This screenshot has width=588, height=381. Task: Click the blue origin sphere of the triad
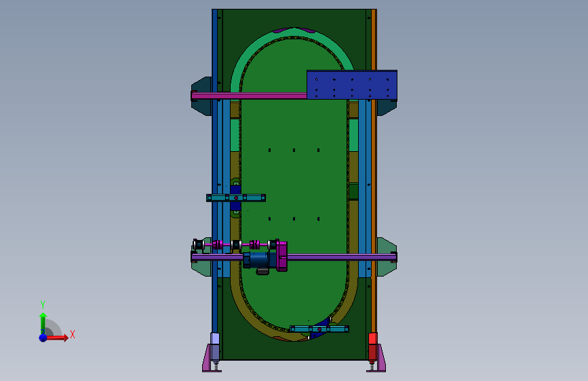click(43, 338)
